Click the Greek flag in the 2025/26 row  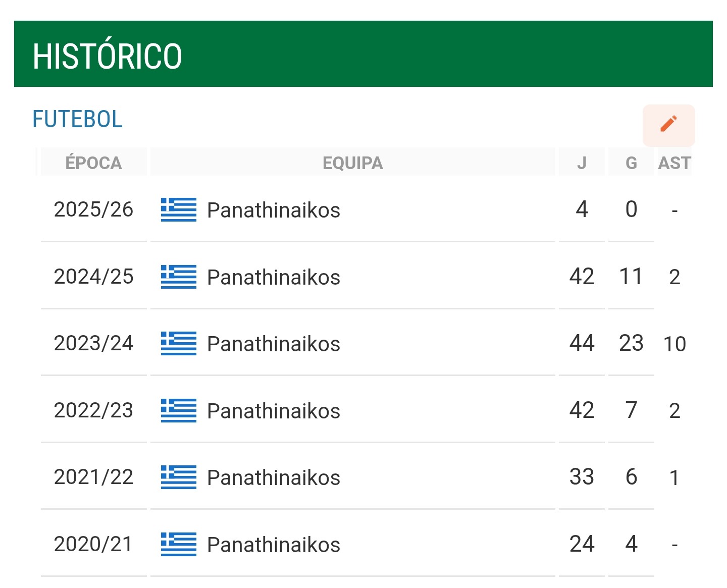click(178, 209)
